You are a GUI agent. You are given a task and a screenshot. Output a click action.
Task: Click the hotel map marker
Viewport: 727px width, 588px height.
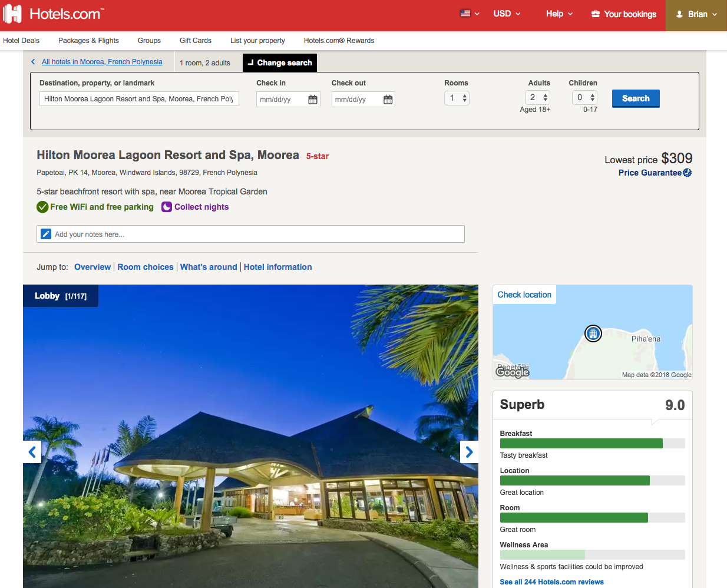pyautogui.click(x=593, y=333)
